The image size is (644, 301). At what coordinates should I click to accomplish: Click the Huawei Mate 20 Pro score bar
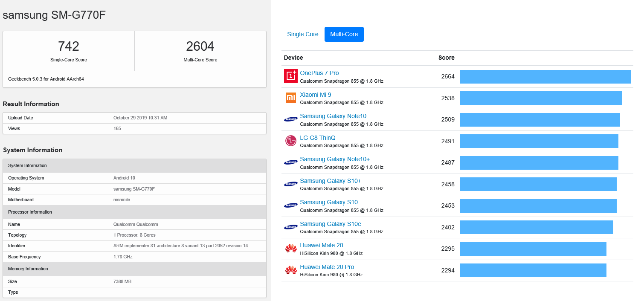(x=533, y=270)
